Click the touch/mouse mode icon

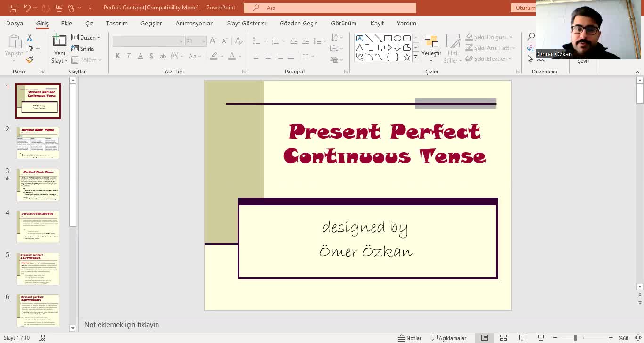pos(71,8)
